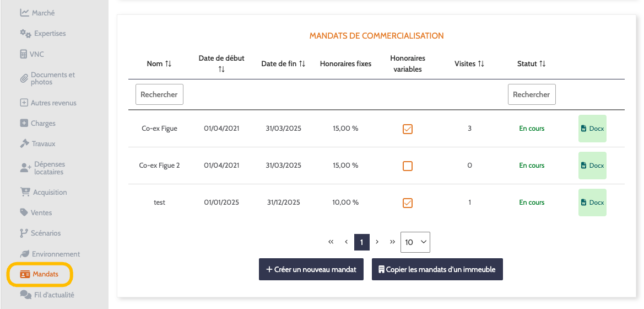Image resolution: width=644 pixels, height=309 pixels.
Task: Click the Travaux hammer icon
Action: (x=24, y=143)
